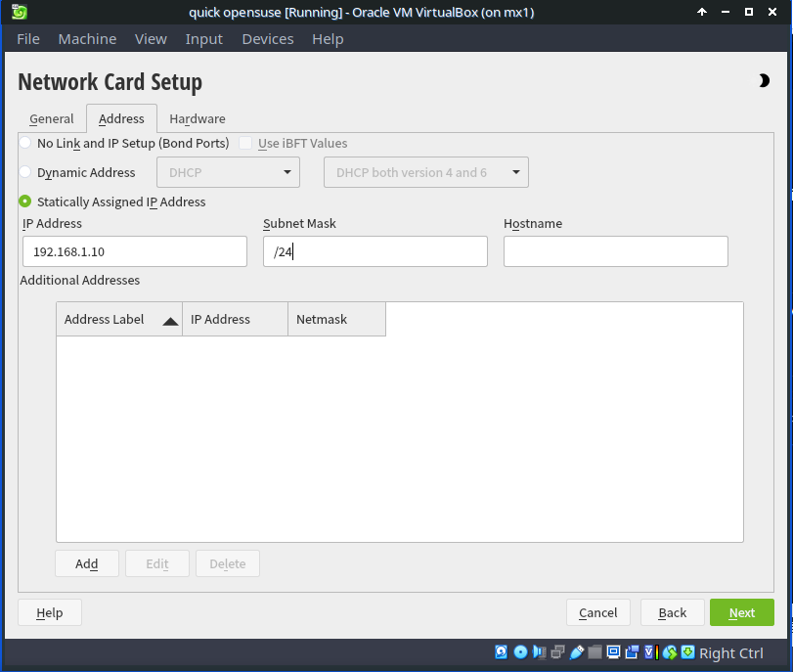Click the IP Address column header
This screenshot has height=672, width=793.
(236, 319)
